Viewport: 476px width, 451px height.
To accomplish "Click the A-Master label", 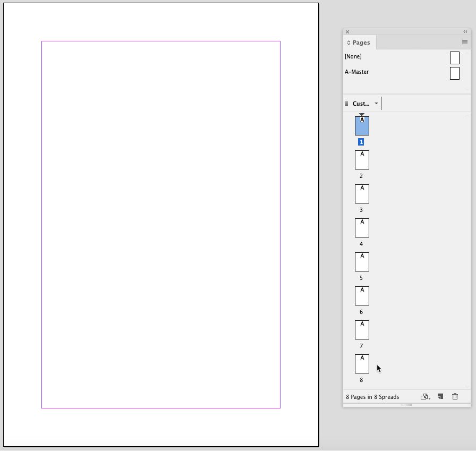I will click(x=356, y=72).
